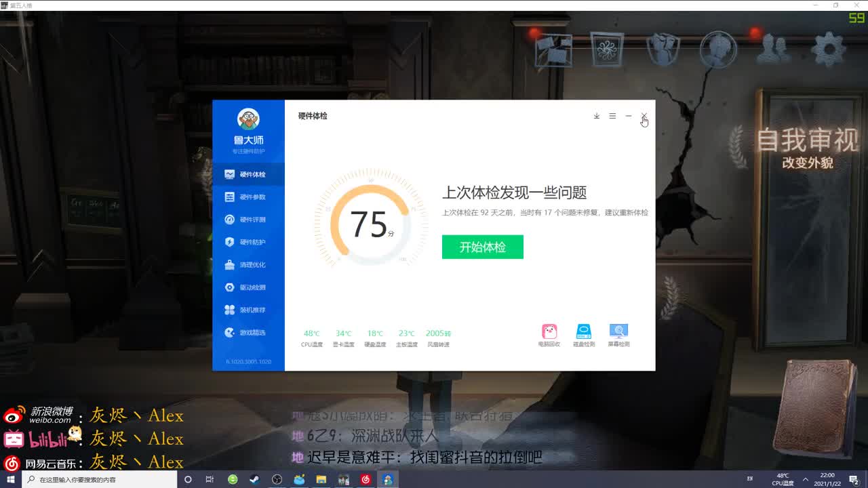Image resolution: width=868 pixels, height=488 pixels.
Task: Open NetEase Cloud Music from the taskbar
Action: (x=366, y=479)
